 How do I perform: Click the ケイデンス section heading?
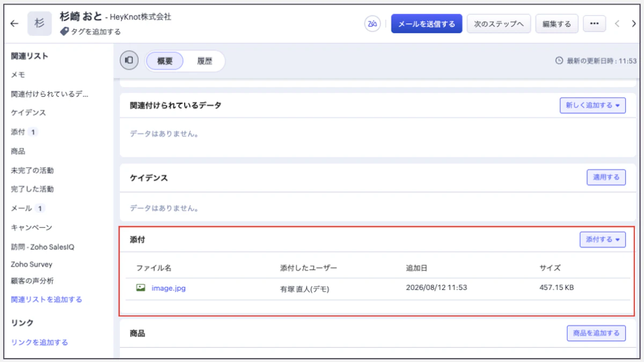[149, 178]
